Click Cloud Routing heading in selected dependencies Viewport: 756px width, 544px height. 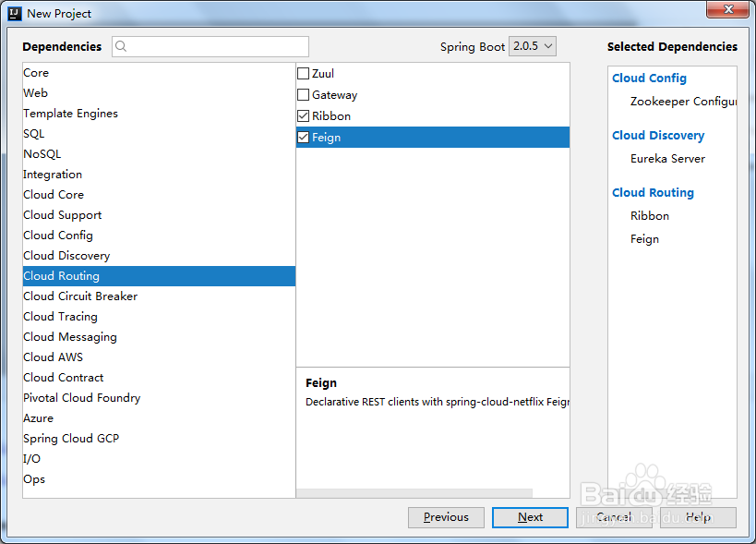click(653, 192)
